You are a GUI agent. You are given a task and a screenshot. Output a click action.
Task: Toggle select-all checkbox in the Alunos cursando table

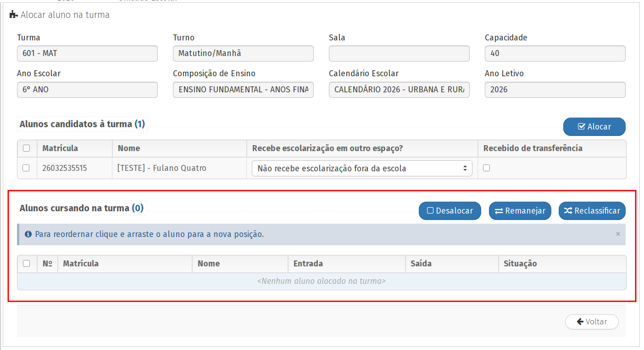click(27, 264)
